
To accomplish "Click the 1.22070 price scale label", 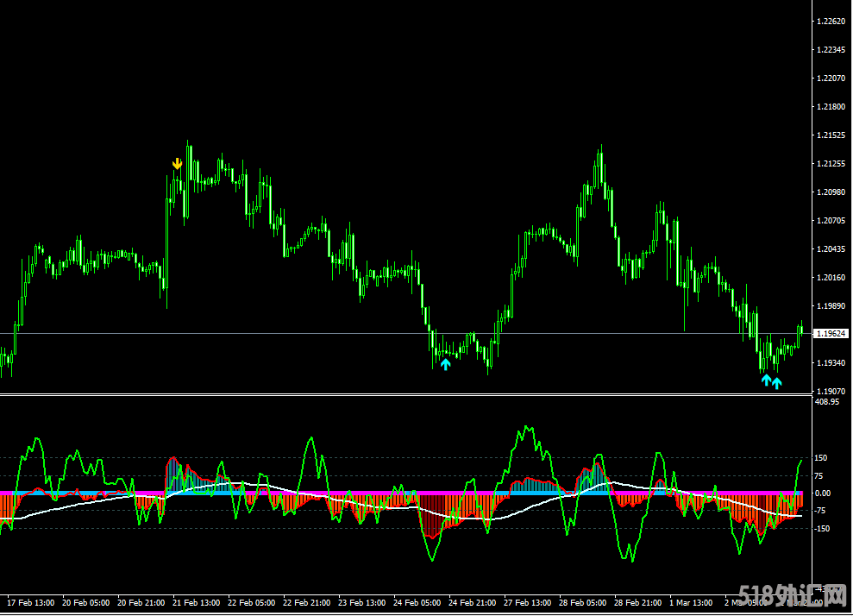I will (831, 79).
